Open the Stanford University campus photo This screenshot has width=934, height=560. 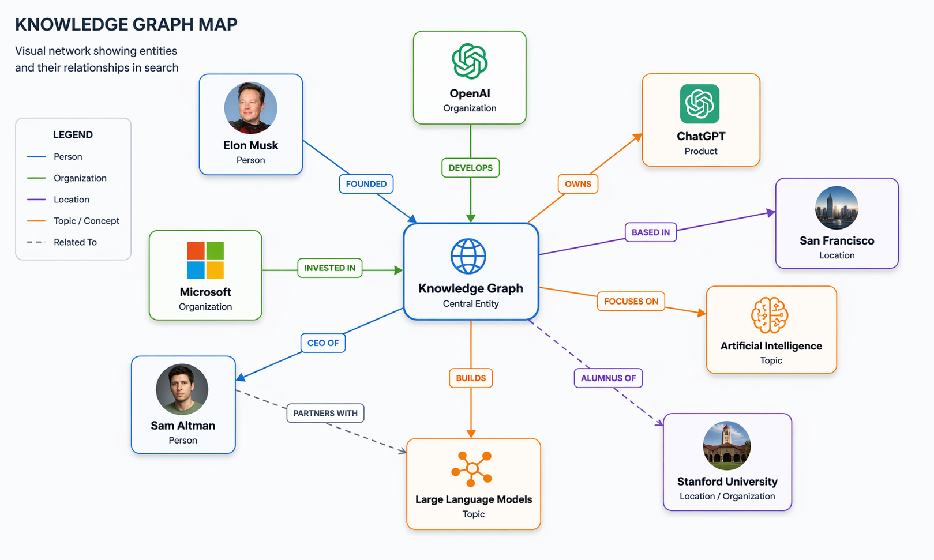click(726, 446)
